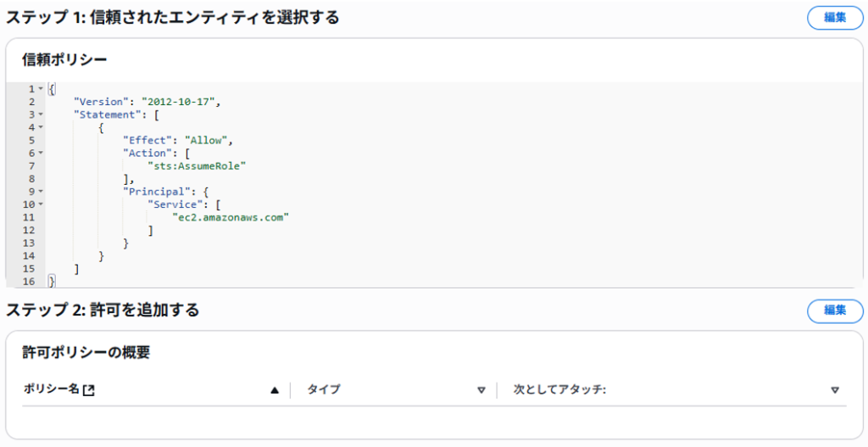Image resolution: width=868 pixels, height=447 pixels.
Task: Collapse the Service fold arrow on line 10
Action: 41,204
